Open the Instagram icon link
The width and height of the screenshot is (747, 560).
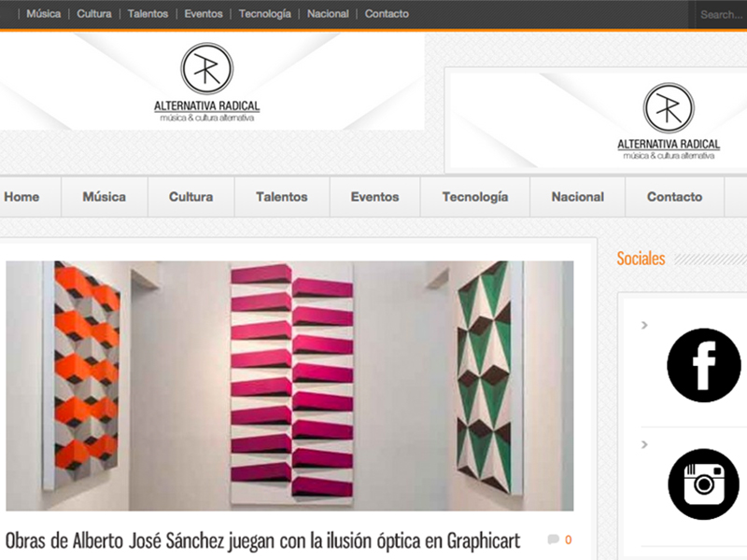coord(703,483)
